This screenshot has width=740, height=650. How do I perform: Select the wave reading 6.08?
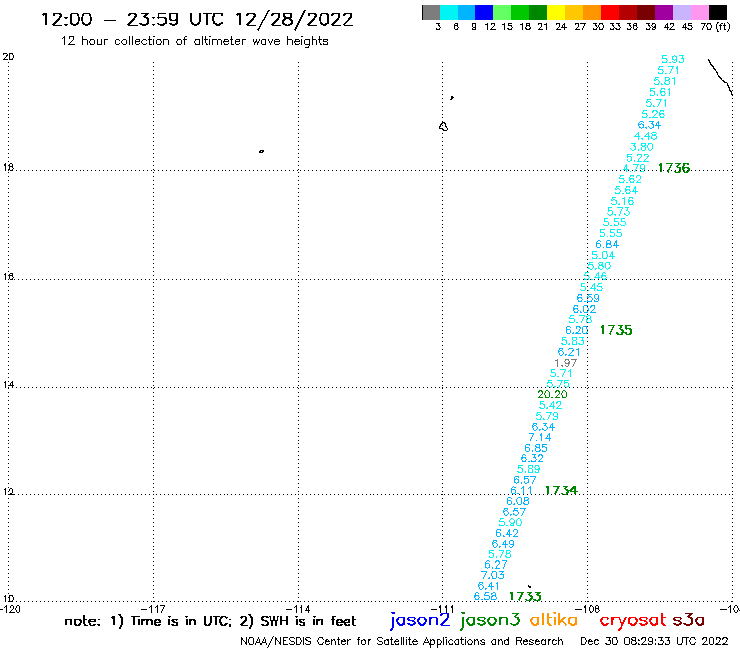click(518, 501)
